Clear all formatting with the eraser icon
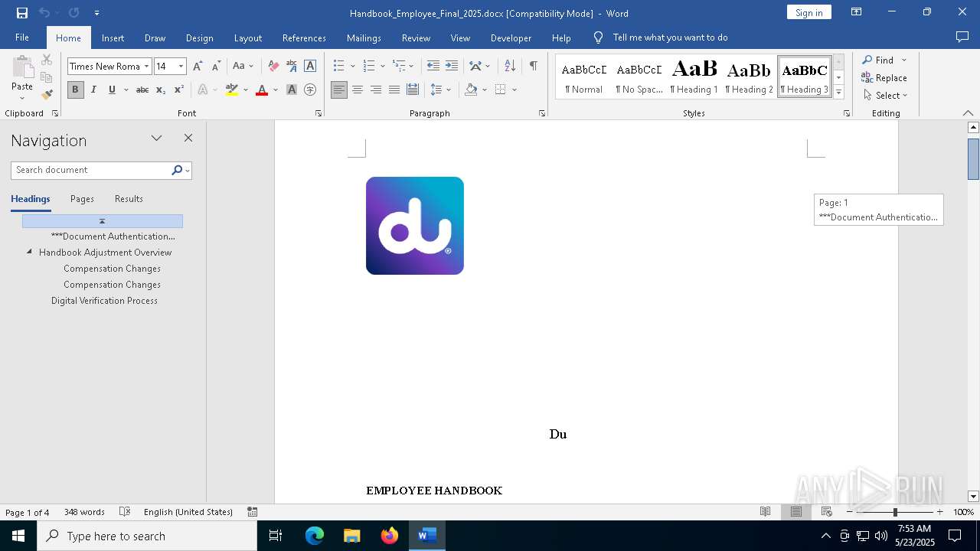 pyautogui.click(x=273, y=67)
